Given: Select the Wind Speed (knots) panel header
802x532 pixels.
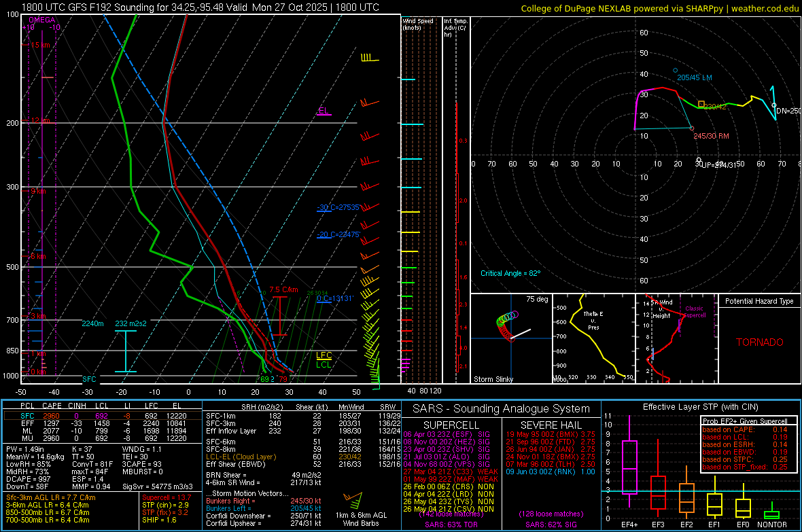Looking at the screenshot, I should [x=418, y=24].
